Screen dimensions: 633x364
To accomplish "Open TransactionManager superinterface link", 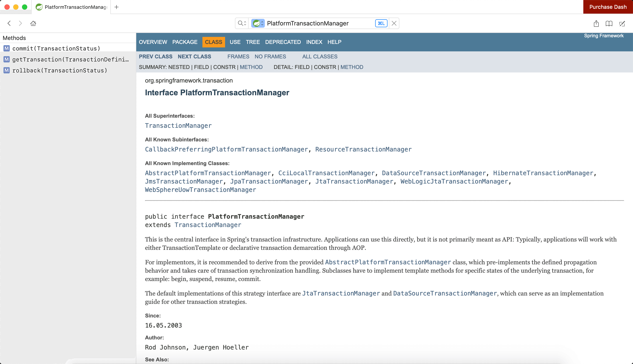I will point(178,126).
